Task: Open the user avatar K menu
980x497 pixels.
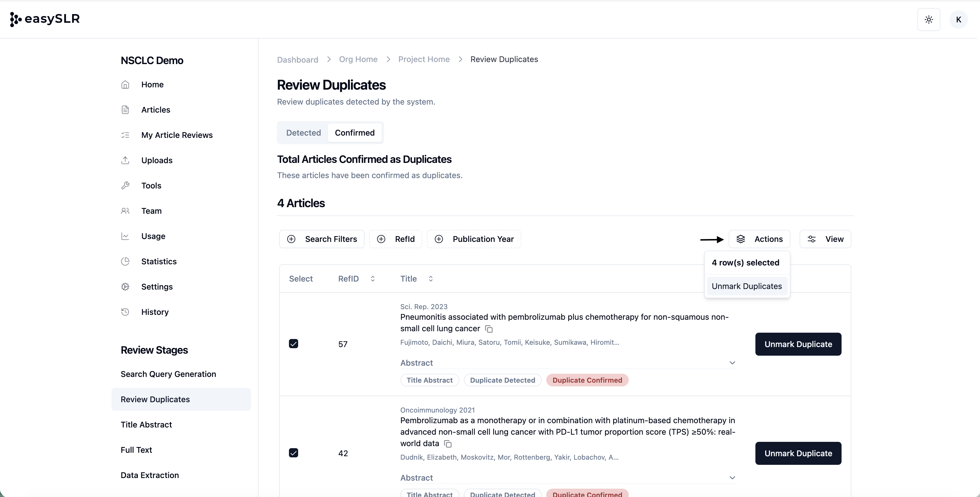Action: pos(958,20)
